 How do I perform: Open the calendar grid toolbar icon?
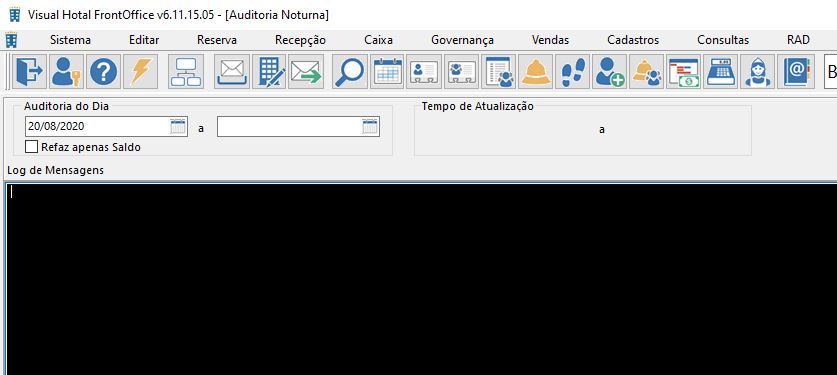click(388, 71)
